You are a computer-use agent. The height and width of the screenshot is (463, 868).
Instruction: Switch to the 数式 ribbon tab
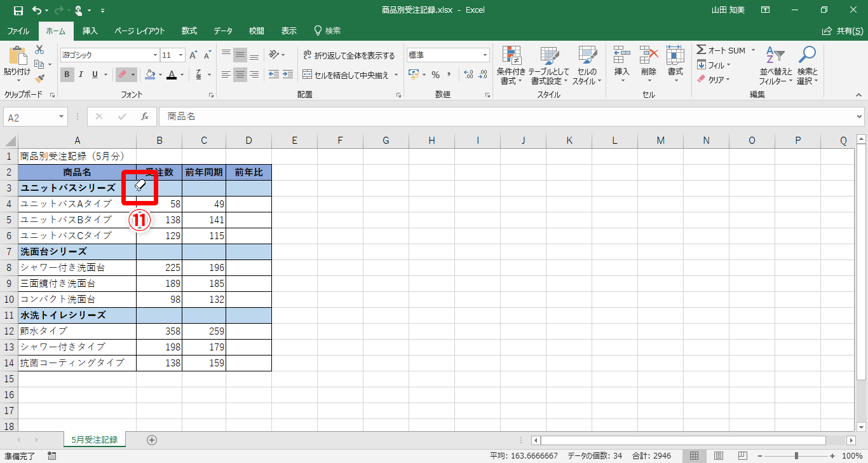(189, 31)
